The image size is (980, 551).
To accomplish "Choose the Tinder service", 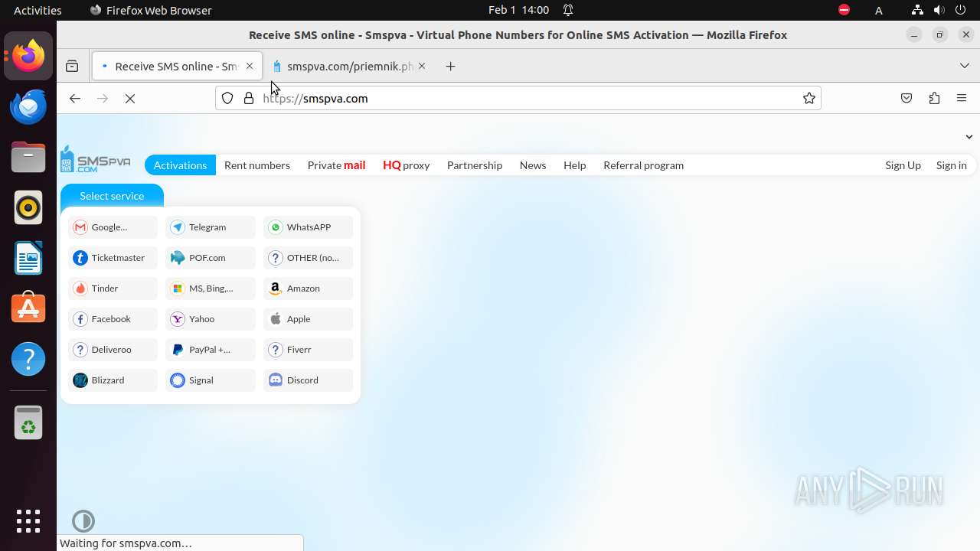I will [113, 289].
